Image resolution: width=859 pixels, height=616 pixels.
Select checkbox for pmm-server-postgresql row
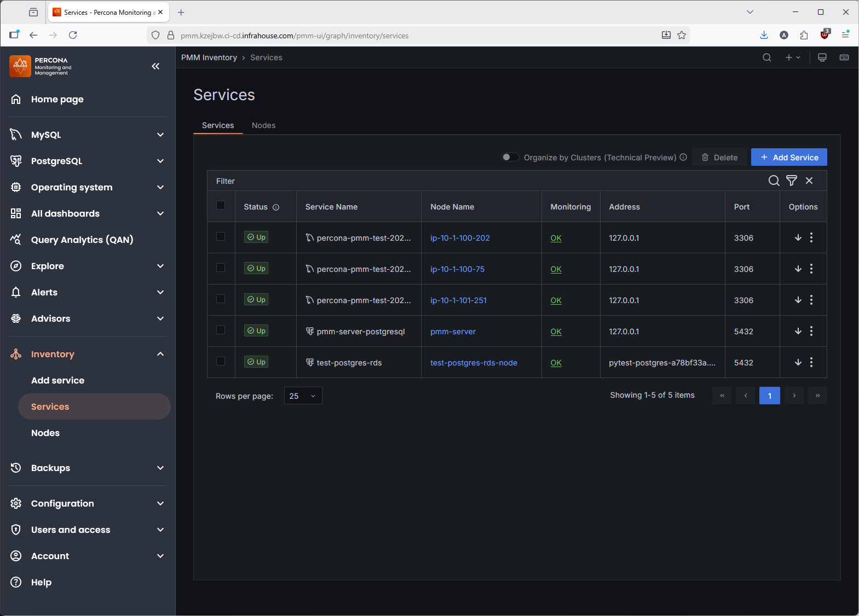click(221, 330)
